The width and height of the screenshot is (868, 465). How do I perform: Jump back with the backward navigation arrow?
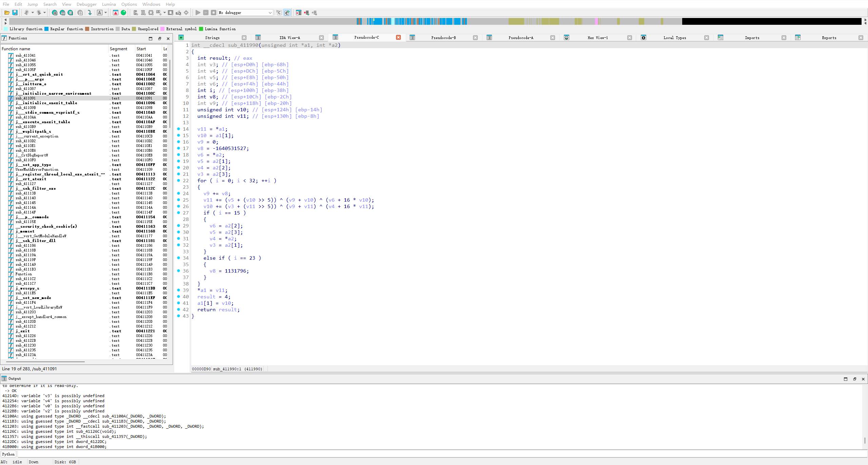click(x=26, y=13)
